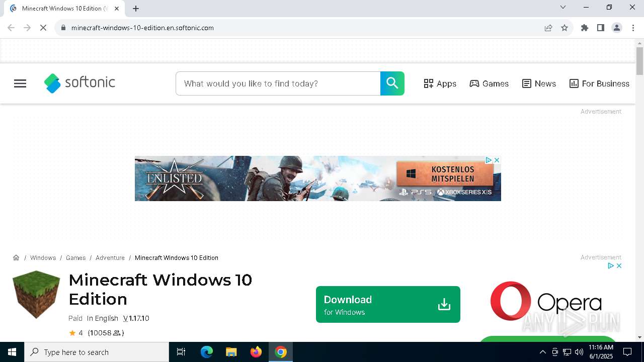
Task: Go back to previous page
Action: point(11,28)
